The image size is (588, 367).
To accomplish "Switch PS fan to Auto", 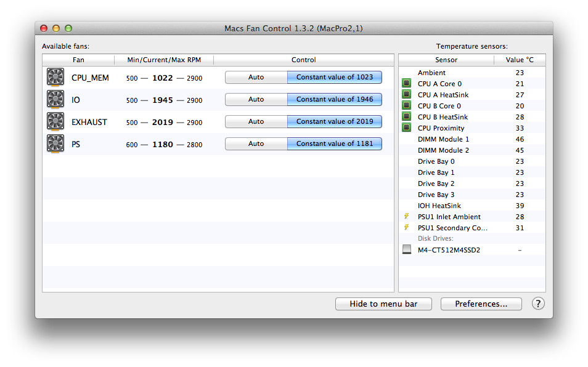I will (256, 143).
